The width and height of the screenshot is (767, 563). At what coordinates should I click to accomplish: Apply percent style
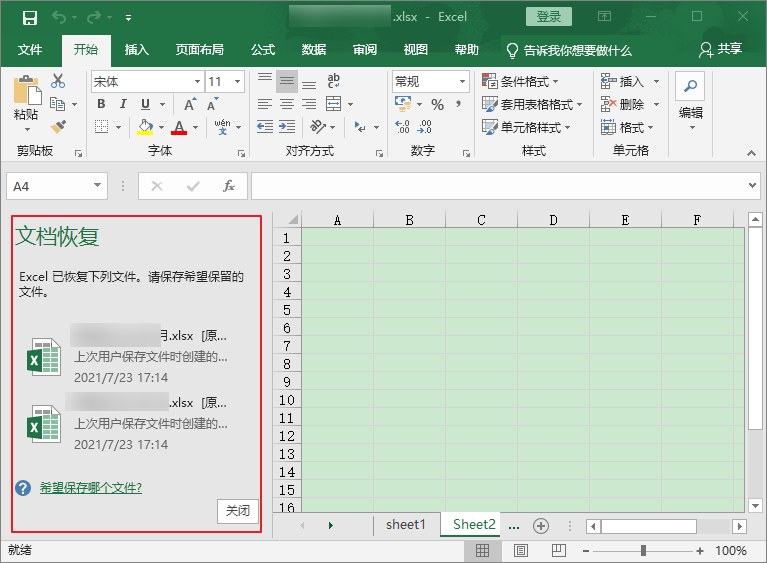[x=437, y=104]
